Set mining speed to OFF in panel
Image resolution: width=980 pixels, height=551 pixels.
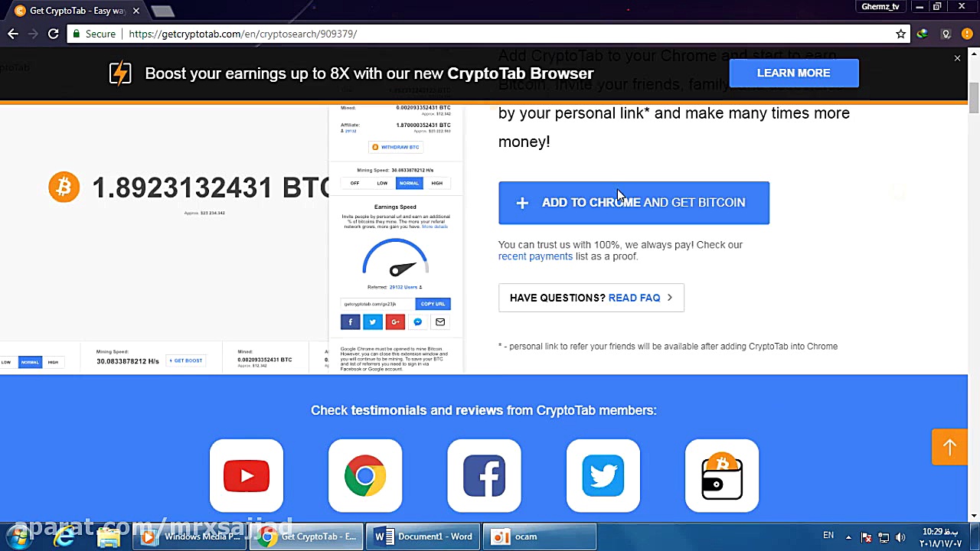(x=354, y=183)
